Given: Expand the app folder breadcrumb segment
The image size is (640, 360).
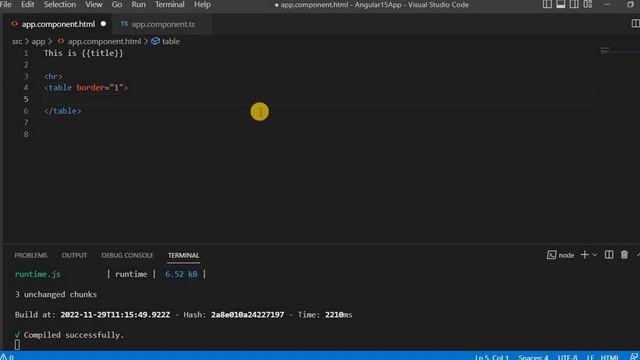Looking at the screenshot, I should 38,41.
